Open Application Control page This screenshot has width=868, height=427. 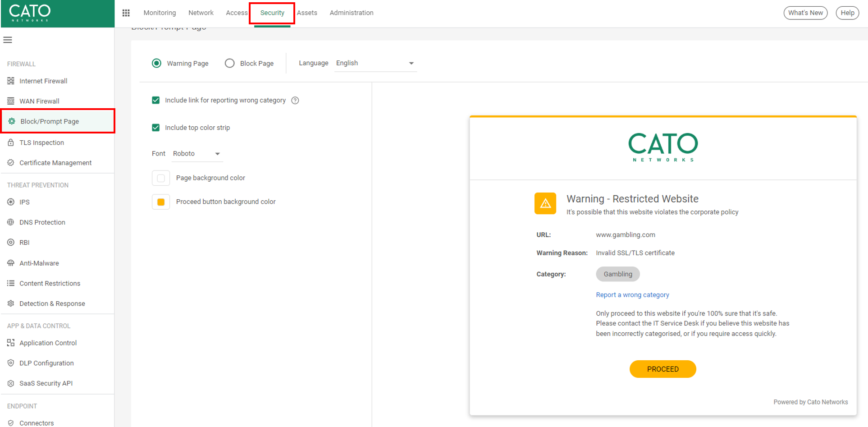point(48,343)
